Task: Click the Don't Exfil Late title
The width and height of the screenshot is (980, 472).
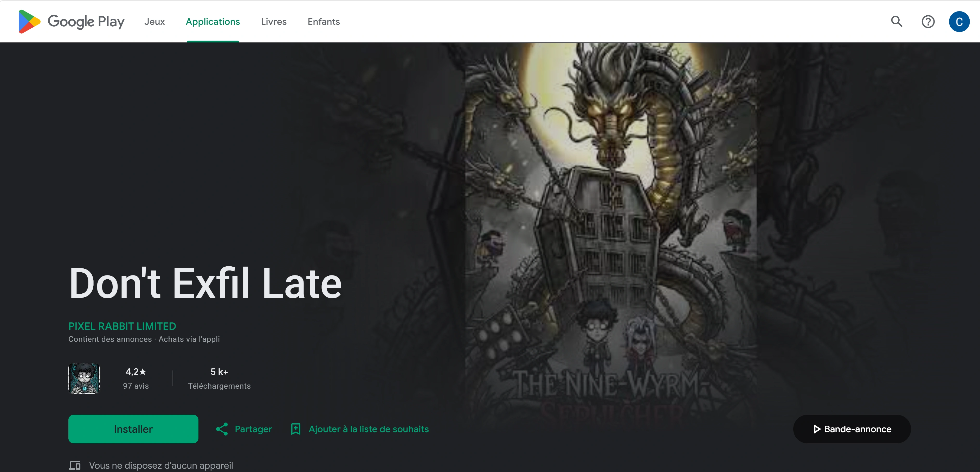Action: 205,284
